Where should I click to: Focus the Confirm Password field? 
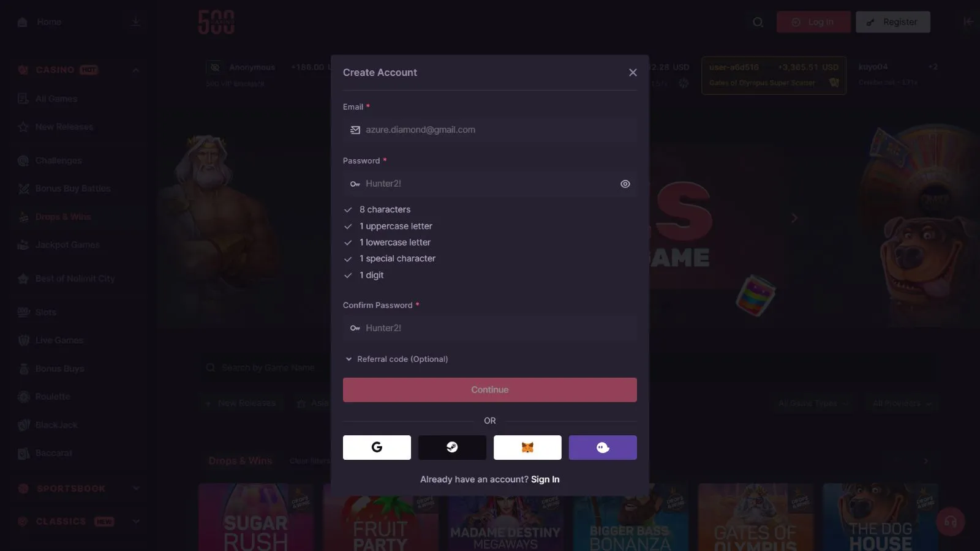[490, 328]
